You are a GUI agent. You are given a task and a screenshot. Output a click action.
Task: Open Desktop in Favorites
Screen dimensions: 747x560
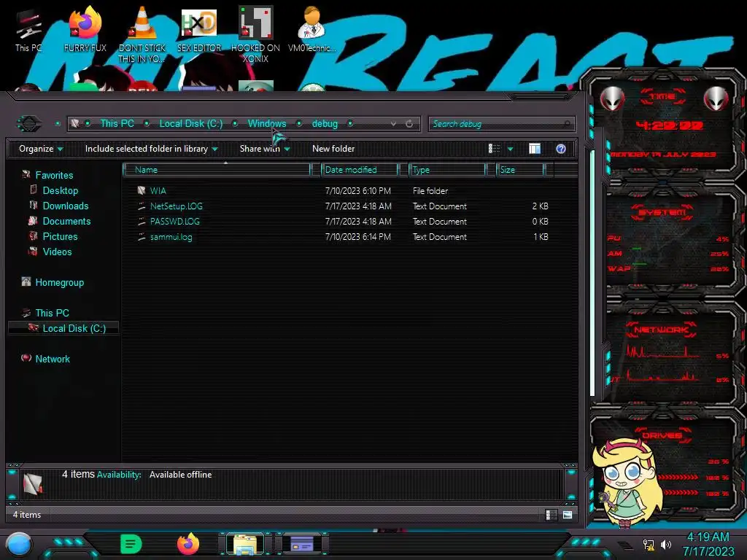(x=61, y=190)
